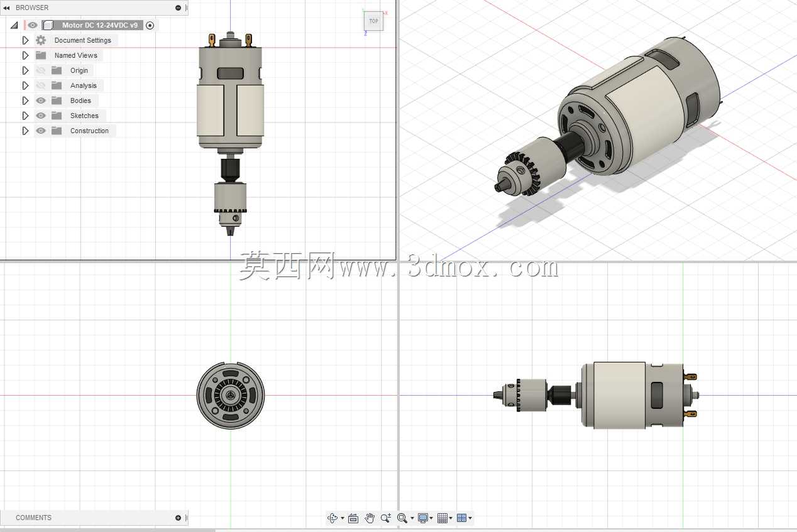The height and width of the screenshot is (532, 797).
Task: Click the Viewports layout icon
Action: (462, 518)
